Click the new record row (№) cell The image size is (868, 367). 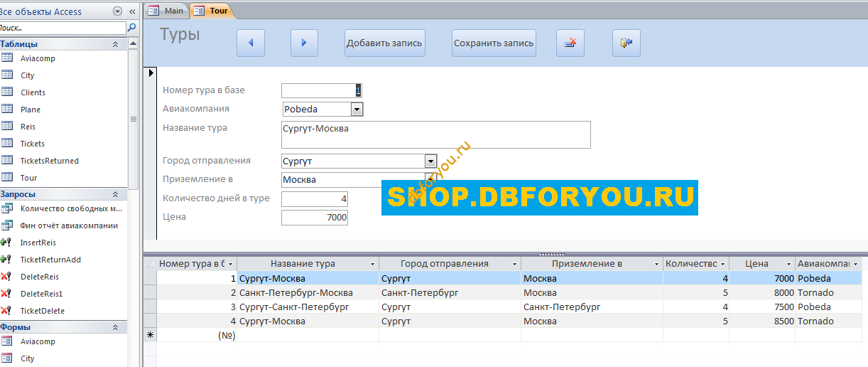point(197,335)
